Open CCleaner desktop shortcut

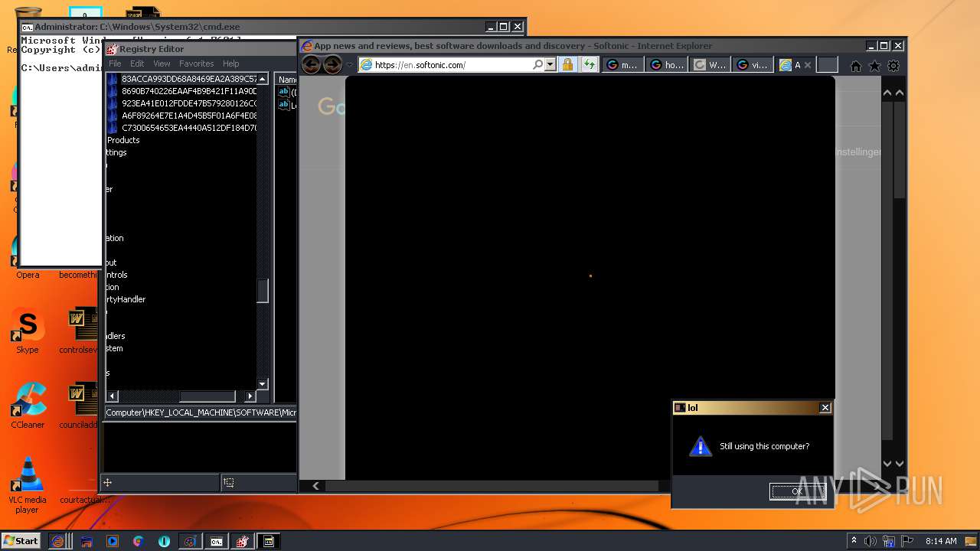coord(28,406)
